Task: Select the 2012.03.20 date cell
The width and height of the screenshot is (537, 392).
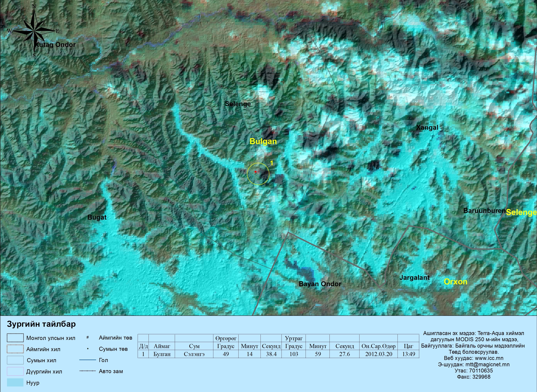Action: click(379, 354)
